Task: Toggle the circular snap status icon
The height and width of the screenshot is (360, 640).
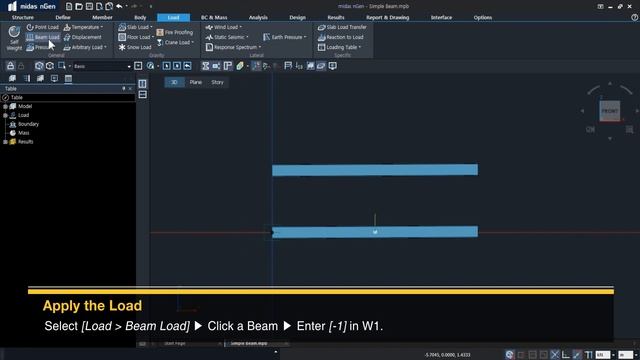Action: tap(509, 355)
